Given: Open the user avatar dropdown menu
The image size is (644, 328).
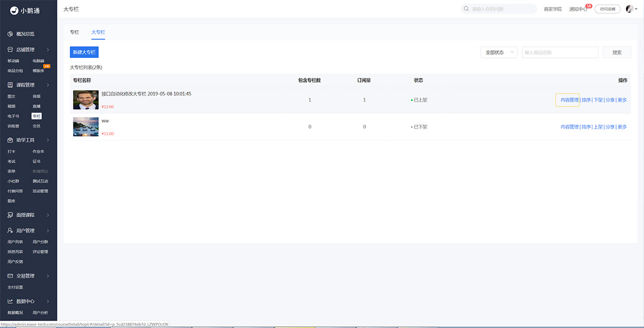Looking at the screenshot, I should tap(632, 9).
